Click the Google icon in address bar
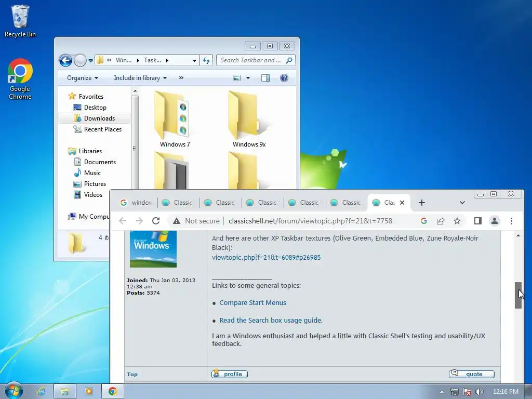 tap(424, 221)
